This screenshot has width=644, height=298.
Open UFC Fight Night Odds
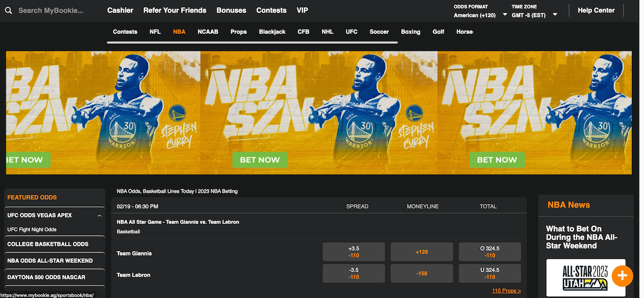click(32, 230)
